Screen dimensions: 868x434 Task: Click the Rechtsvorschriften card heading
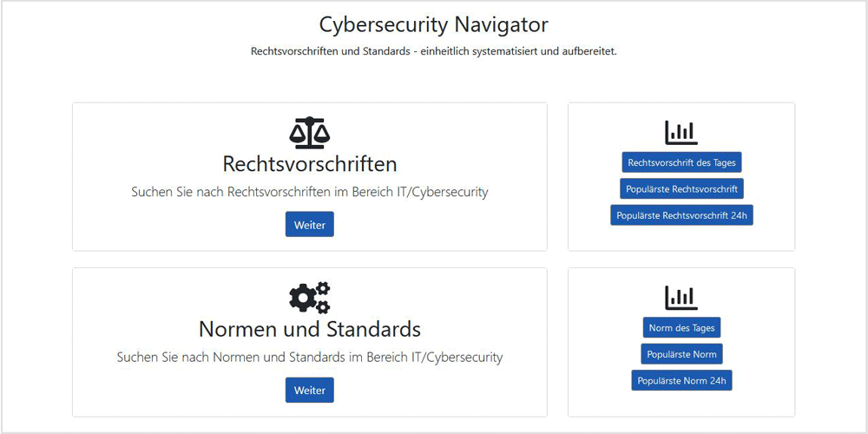tap(310, 164)
